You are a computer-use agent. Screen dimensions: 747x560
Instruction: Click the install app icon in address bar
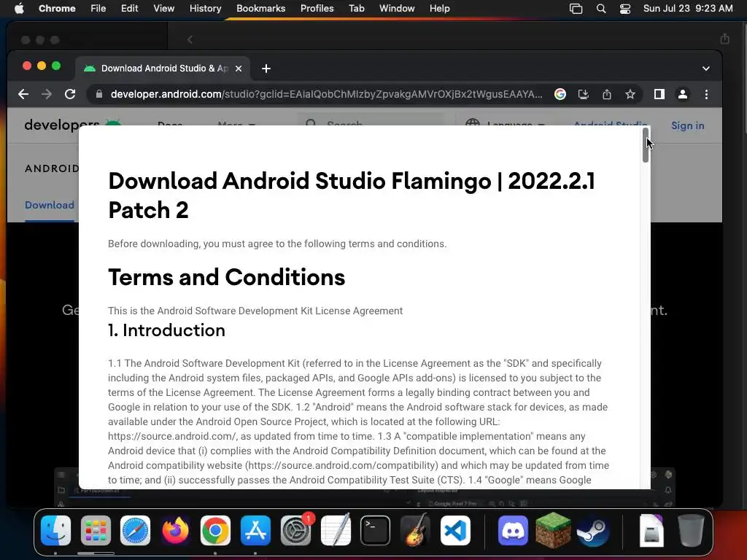click(583, 94)
